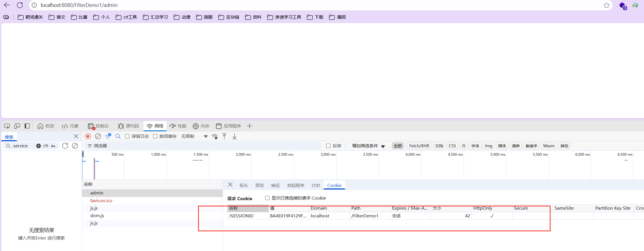Screen dimensions: 644x251
Task: Export HAR file download arrow
Action: coord(235,136)
